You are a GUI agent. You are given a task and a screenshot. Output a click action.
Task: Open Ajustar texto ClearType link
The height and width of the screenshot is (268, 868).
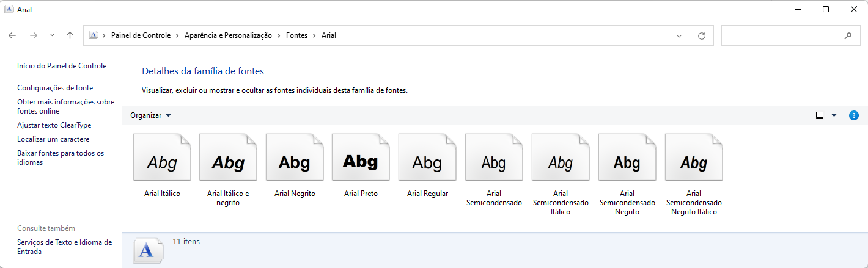tap(54, 125)
